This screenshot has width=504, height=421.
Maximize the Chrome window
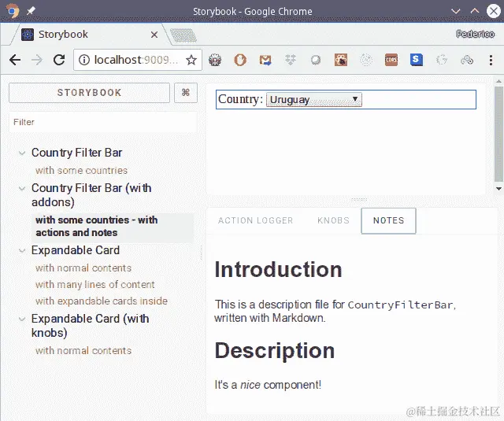click(475, 10)
